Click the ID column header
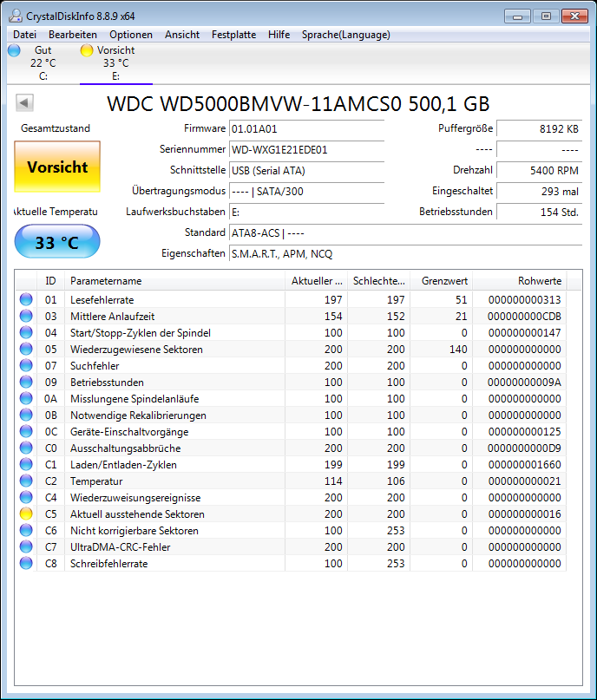597x700 pixels. click(x=50, y=281)
